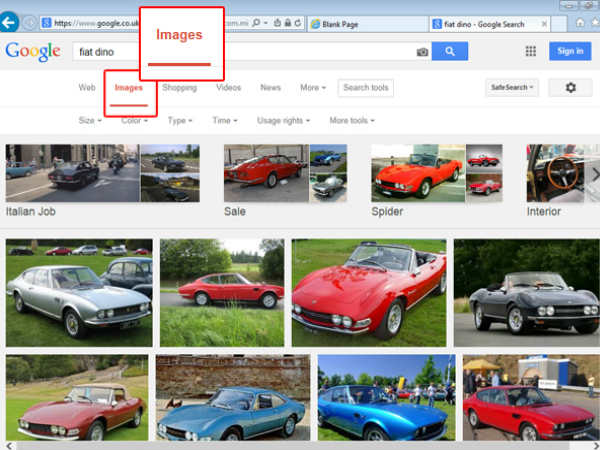Open the large red Spider convertible image
Viewport: 600px width, 450px height.
369,293
